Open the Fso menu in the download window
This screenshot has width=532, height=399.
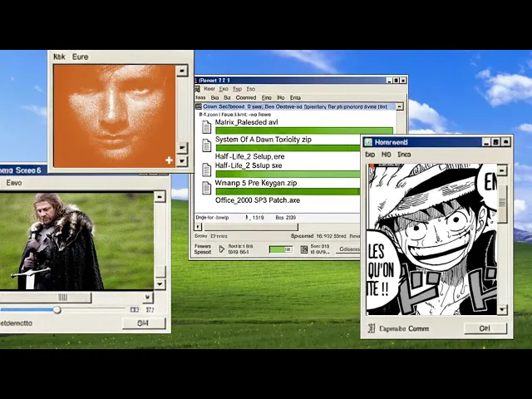[251, 89]
